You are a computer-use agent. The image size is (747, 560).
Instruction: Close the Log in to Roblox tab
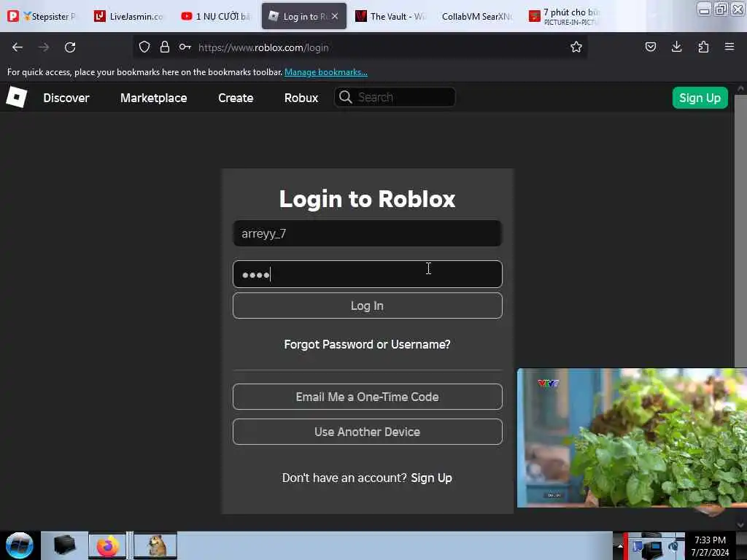coord(335,16)
